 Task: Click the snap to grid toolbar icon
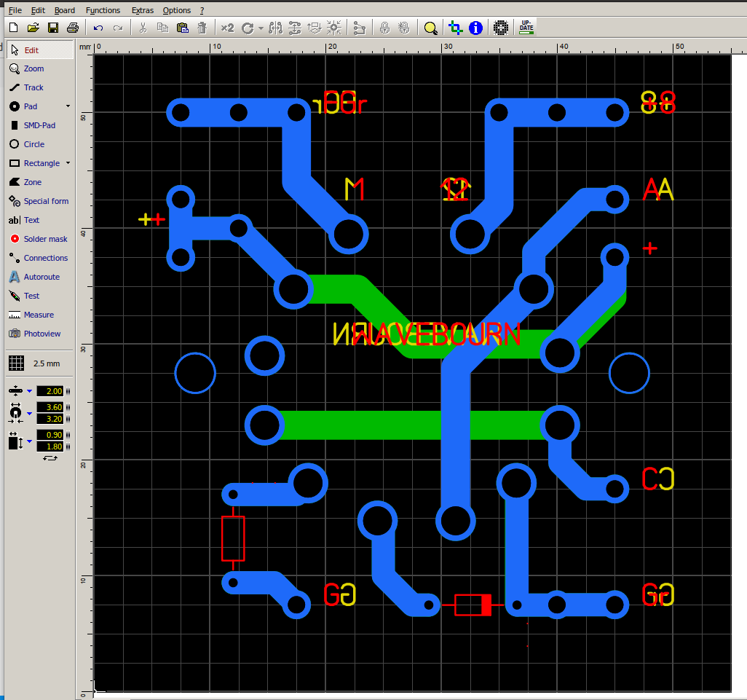click(x=334, y=28)
